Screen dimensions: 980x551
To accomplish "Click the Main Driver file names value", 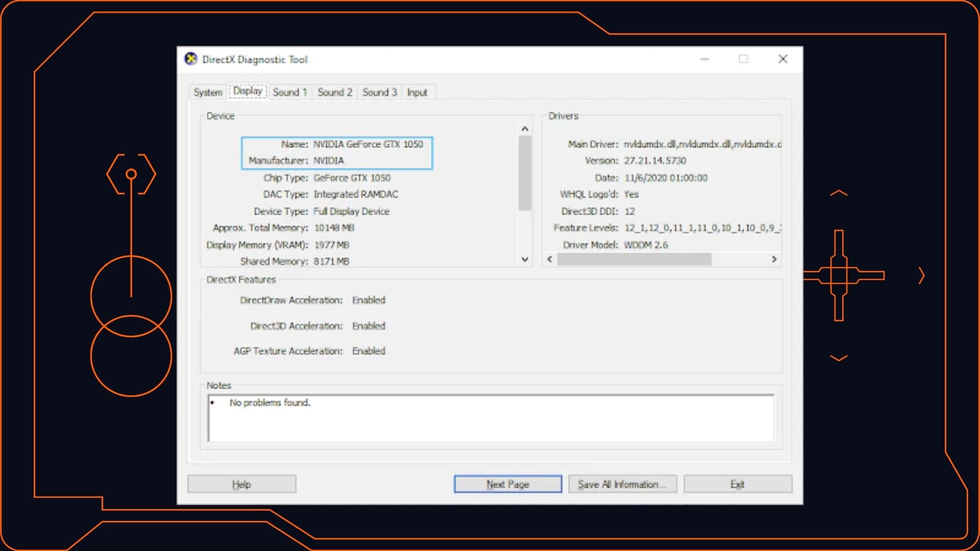I will coord(702,144).
